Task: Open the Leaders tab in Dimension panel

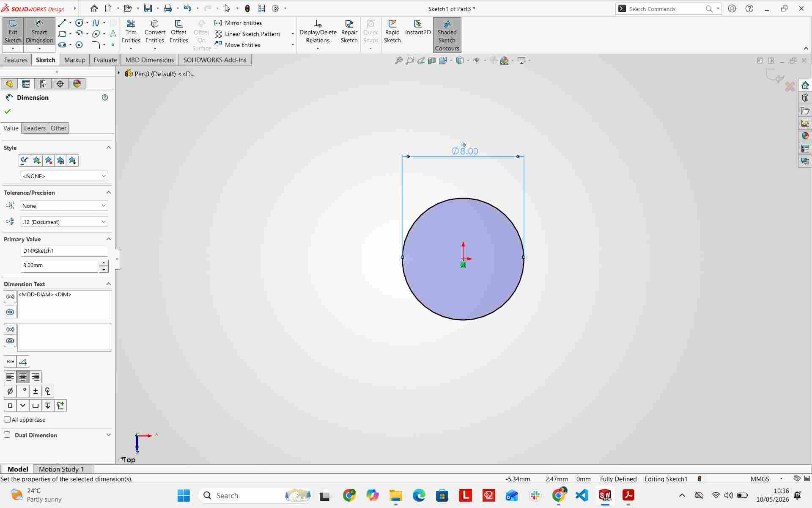Action: click(x=35, y=128)
